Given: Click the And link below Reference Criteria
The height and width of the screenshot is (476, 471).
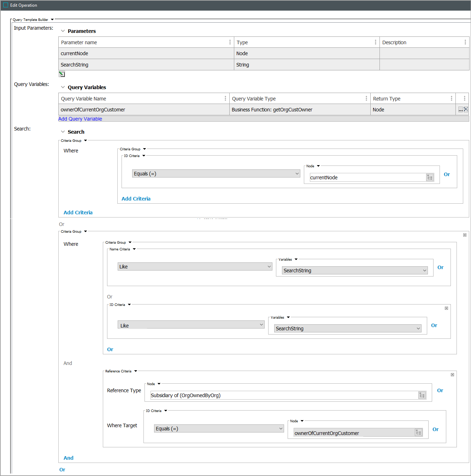Looking at the screenshot, I should [69, 458].
